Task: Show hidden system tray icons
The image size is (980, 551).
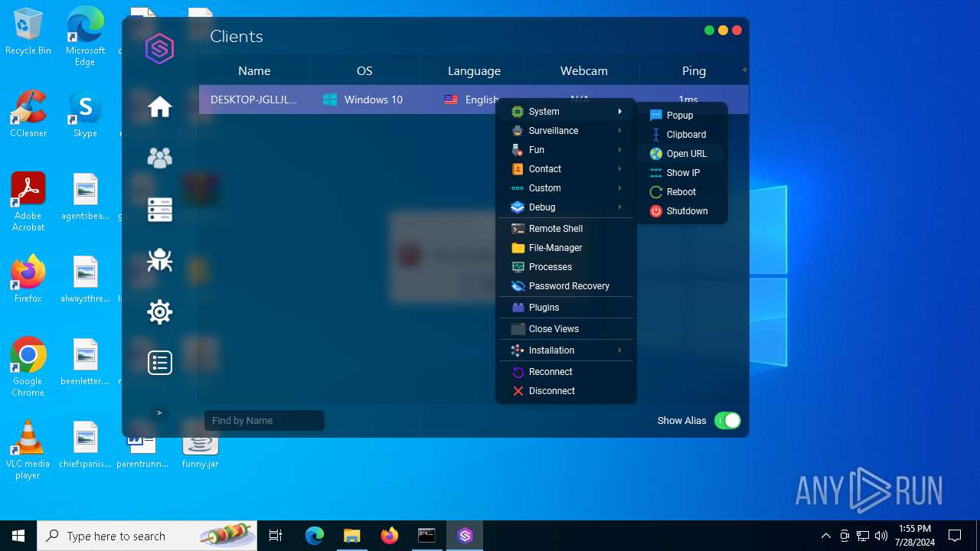Action: click(825, 536)
